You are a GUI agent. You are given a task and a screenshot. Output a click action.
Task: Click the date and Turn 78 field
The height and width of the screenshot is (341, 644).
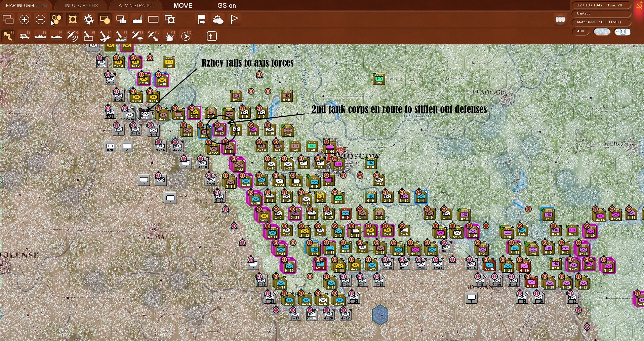point(601,5)
